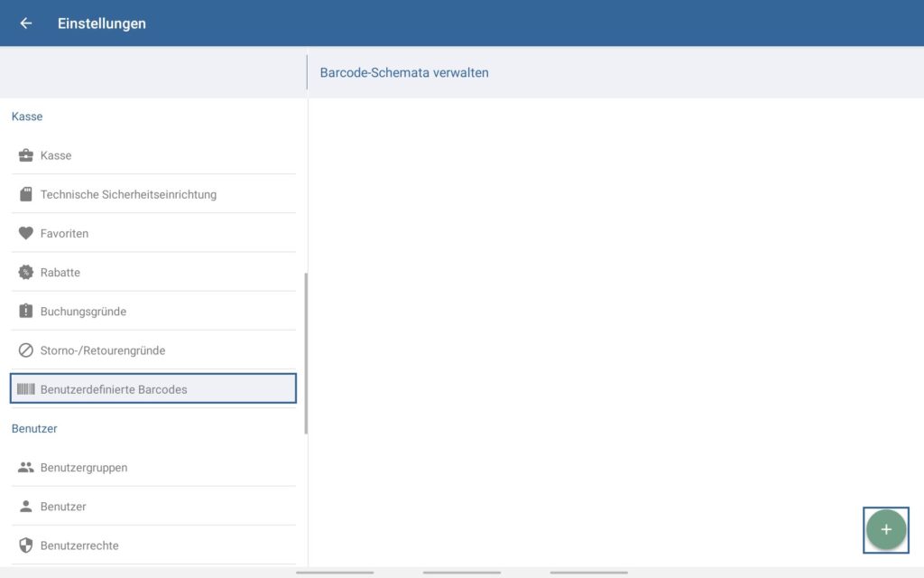Click the barcode icon for Benutzerdefinierte Barcodes

26,389
